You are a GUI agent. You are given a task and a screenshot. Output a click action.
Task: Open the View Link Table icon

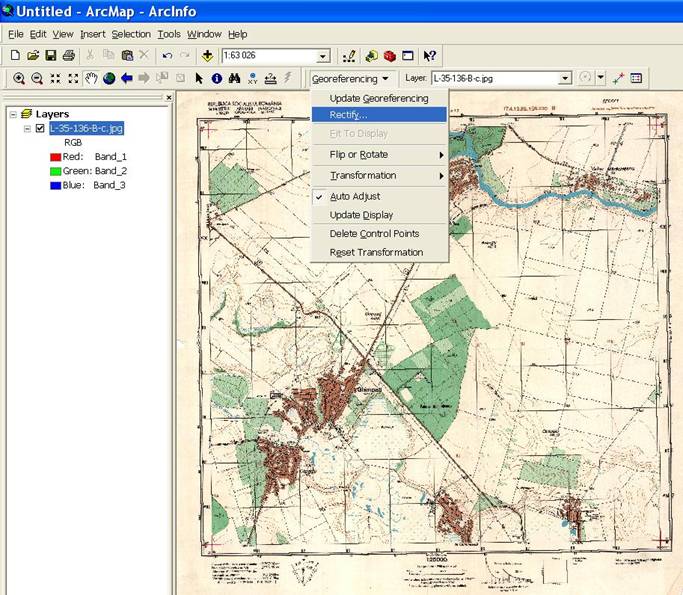click(x=636, y=78)
